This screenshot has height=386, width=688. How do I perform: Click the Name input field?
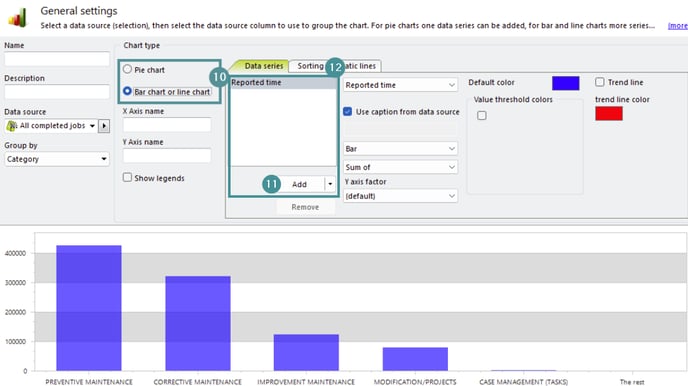[x=57, y=59]
